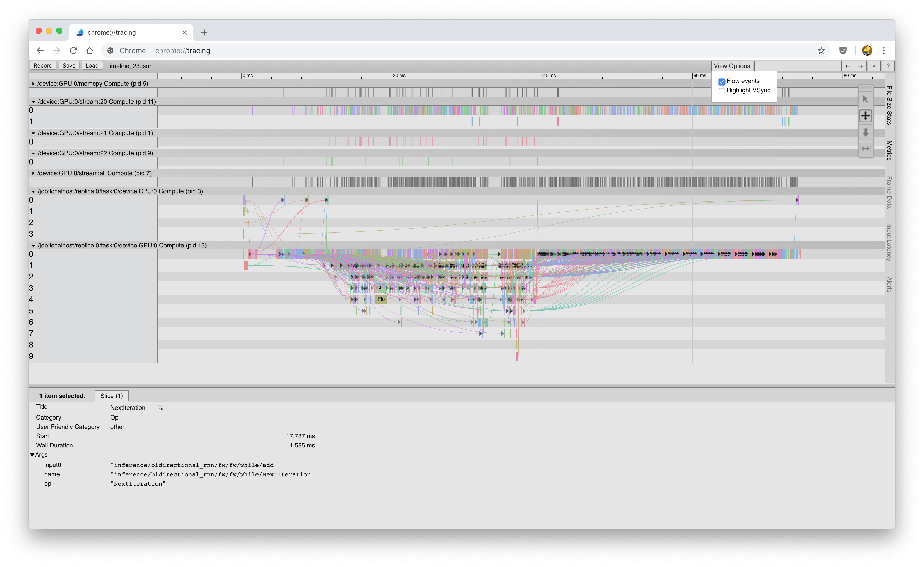The height and width of the screenshot is (567, 924).
Task: Select the timing measurement tool
Action: click(865, 149)
